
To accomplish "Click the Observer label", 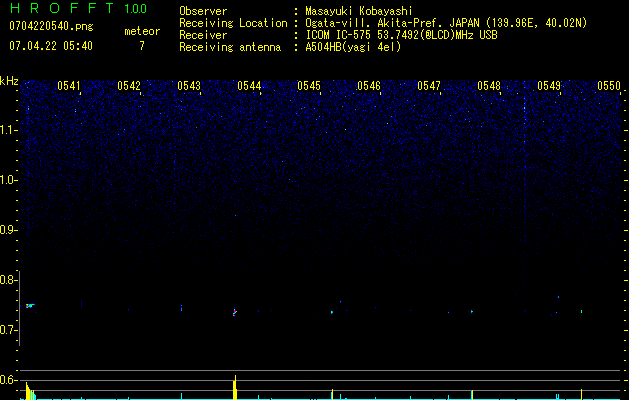I will tap(203, 11).
